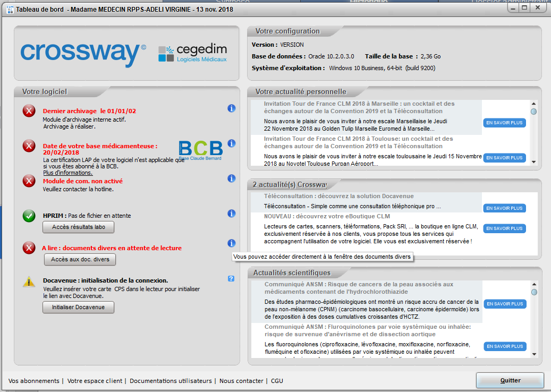This screenshot has width=551, height=392.
Task: Click the Toulouse Tour de France CLM invitation title
Action: [x=359, y=142]
